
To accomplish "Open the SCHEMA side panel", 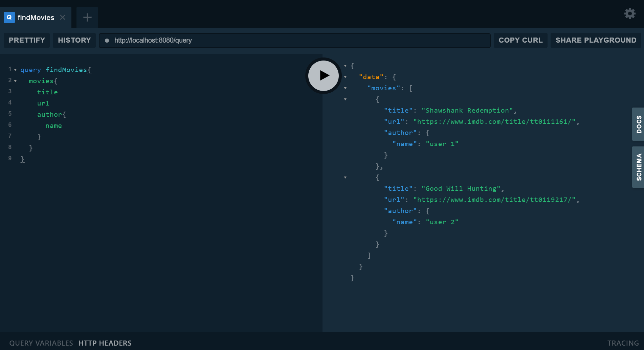I will [x=638, y=167].
